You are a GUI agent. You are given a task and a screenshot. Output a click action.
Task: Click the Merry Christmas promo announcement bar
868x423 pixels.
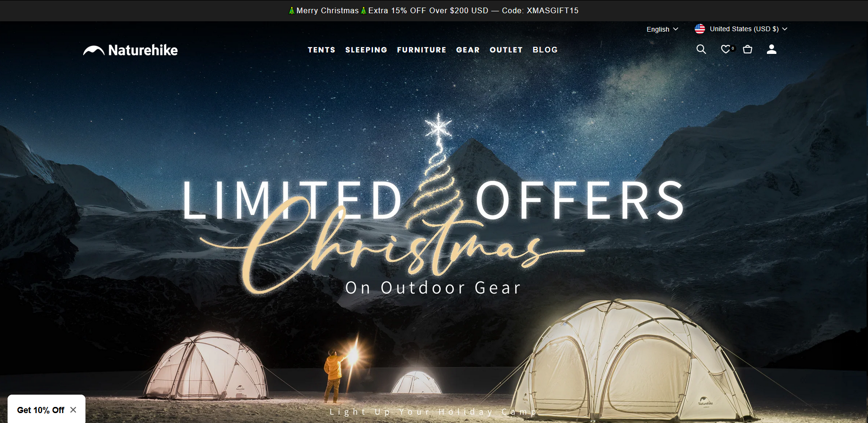(x=434, y=10)
